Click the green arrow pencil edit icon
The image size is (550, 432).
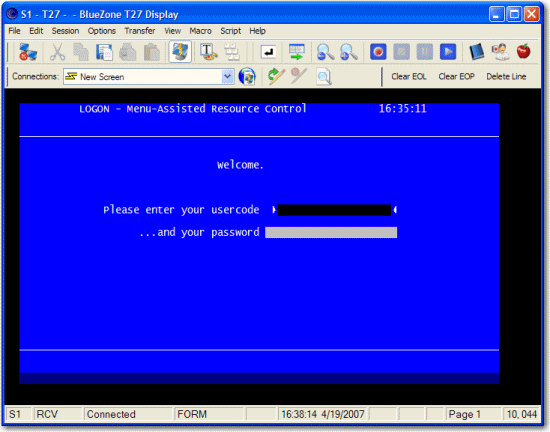tap(276, 76)
